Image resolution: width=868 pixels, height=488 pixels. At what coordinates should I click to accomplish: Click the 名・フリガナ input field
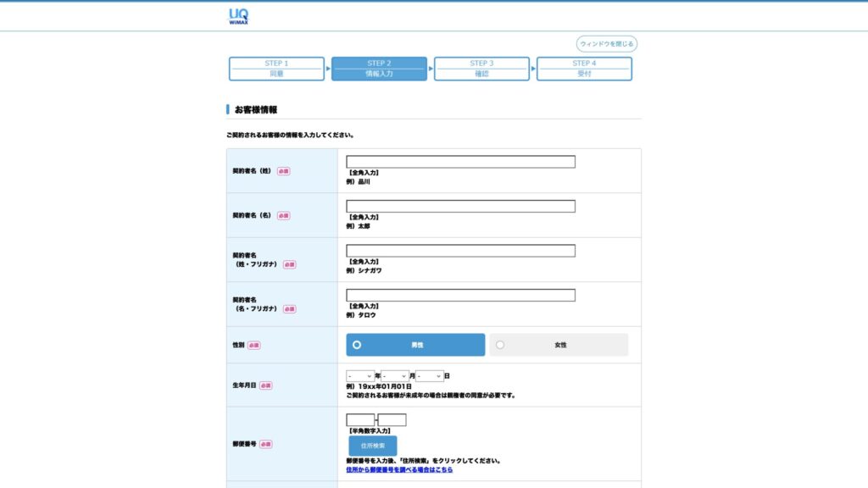coord(460,294)
